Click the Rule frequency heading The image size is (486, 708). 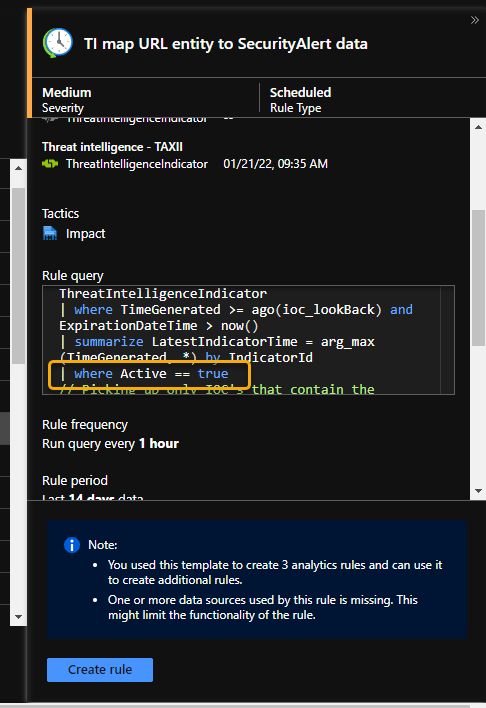point(85,425)
